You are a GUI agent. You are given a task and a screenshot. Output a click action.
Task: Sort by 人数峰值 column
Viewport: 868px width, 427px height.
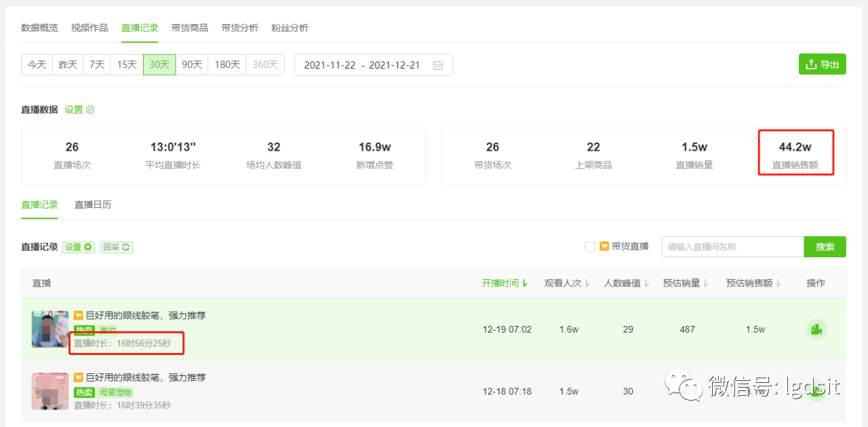(x=627, y=283)
